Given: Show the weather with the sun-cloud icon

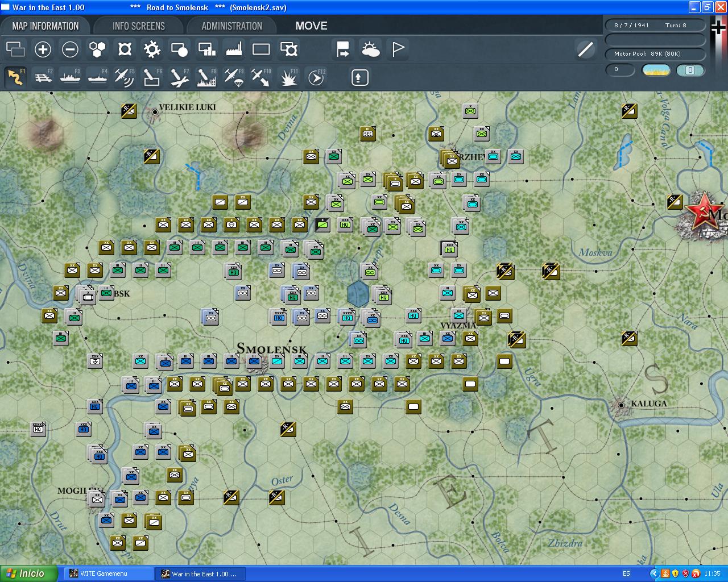Looking at the screenshot, I should 370,49.
